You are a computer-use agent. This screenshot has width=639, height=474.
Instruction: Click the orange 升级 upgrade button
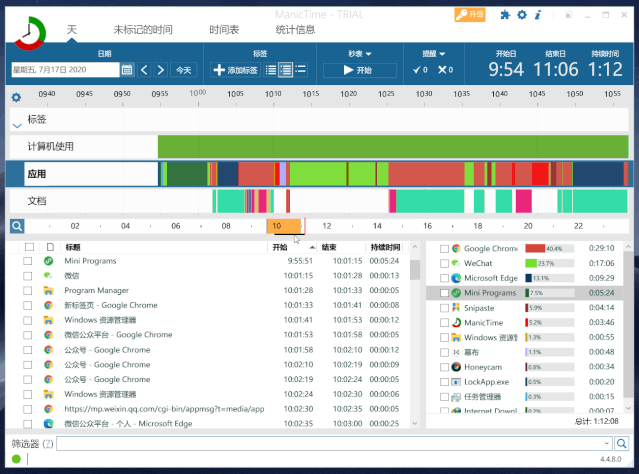pos(470,15)
